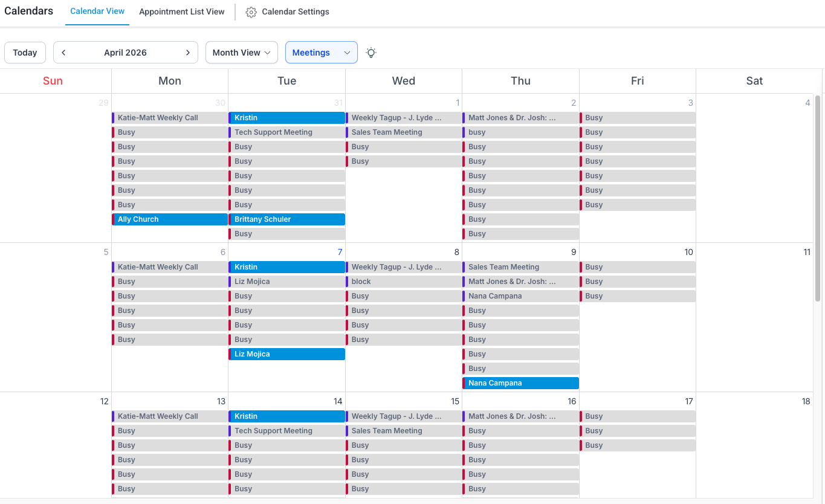Open the Weekly Tagup event on April 8
Screen dimensions: 825x504
tap(403, 267)
